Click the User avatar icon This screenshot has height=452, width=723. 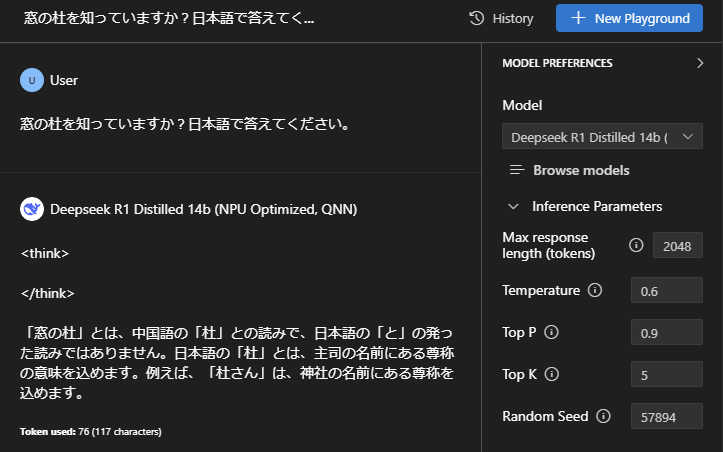[32, 80]
